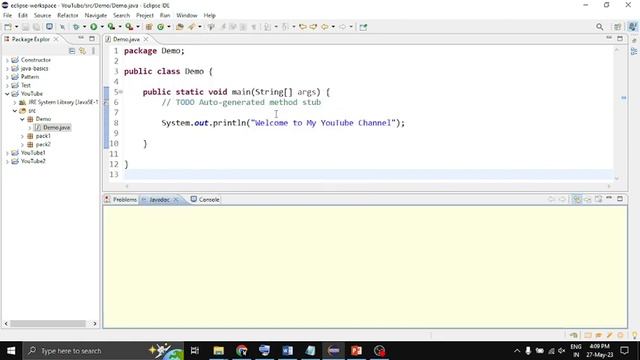Open the File menu
This screenshot has width=640, height=360.
point(7,16)
